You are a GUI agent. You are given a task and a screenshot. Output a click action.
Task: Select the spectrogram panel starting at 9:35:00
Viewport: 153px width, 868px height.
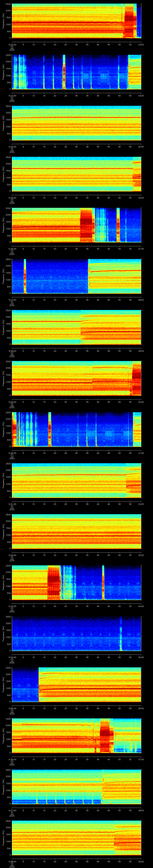pos(76,685)
